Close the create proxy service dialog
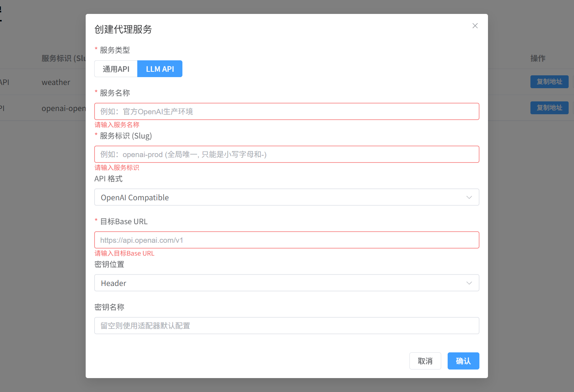Screen dimensions: 574x392 [x=475, y=26]
